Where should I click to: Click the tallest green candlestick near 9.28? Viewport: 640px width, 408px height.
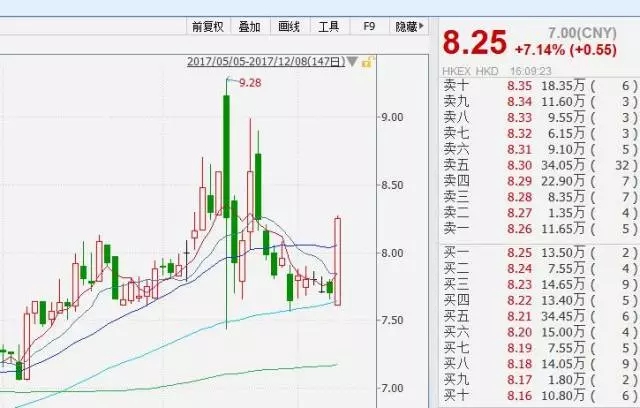(x=227, y=157)
